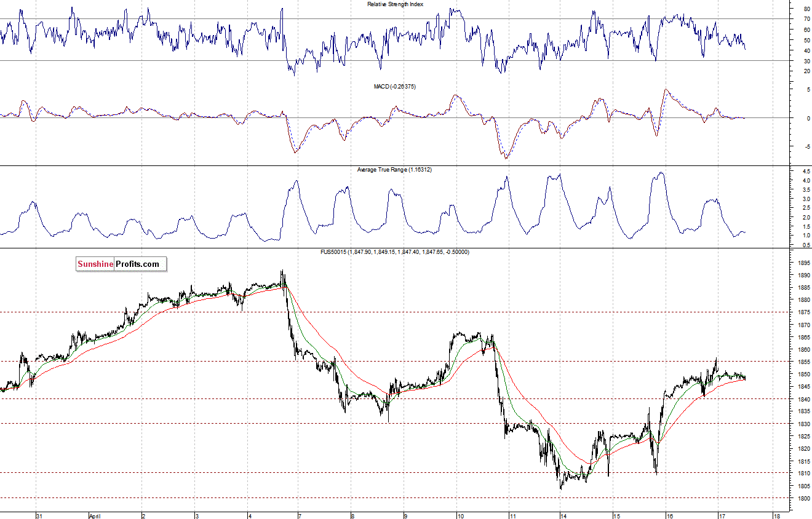Click the 1865 price axis label

click(x=803, y=337)
